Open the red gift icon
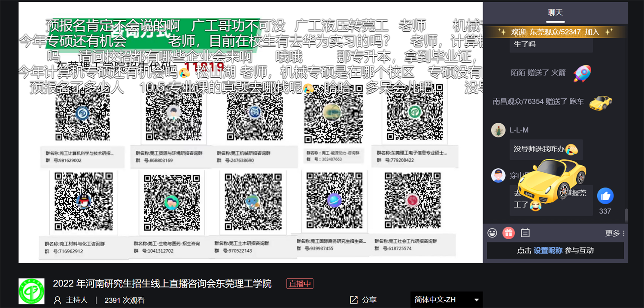 tap(509, 233)
